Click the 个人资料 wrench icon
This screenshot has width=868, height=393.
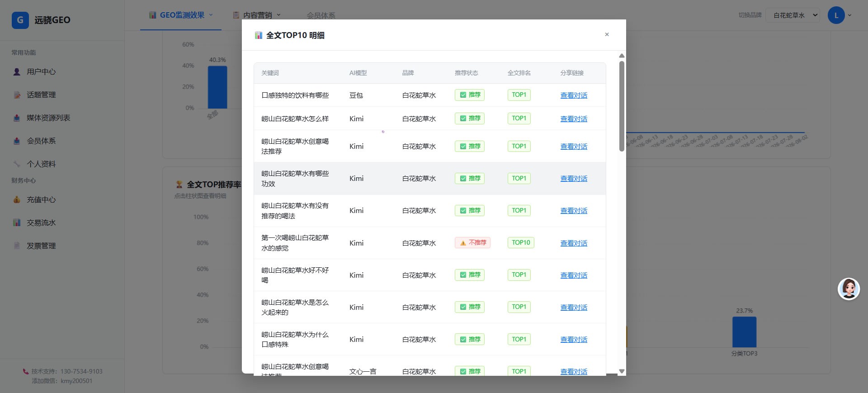[17, 164]
